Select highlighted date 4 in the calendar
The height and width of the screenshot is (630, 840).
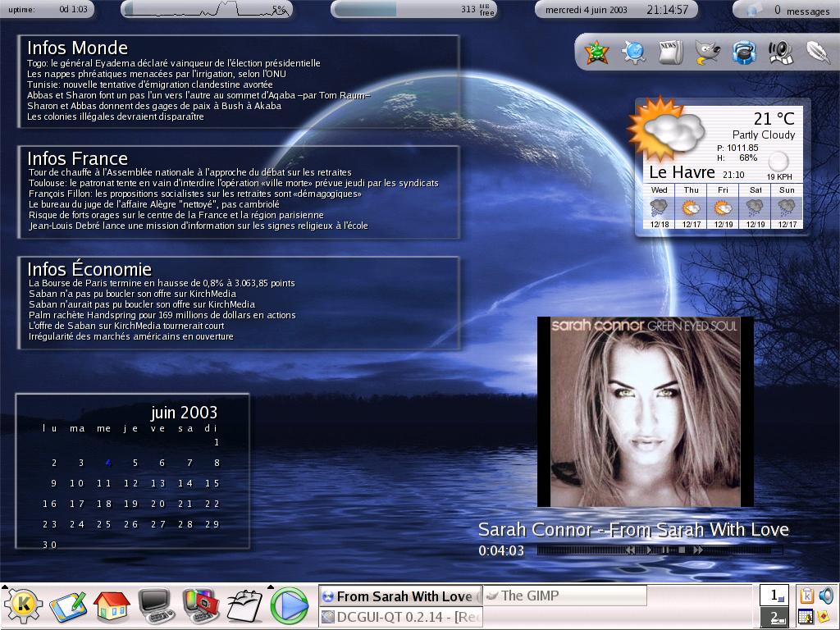point(108,463)
